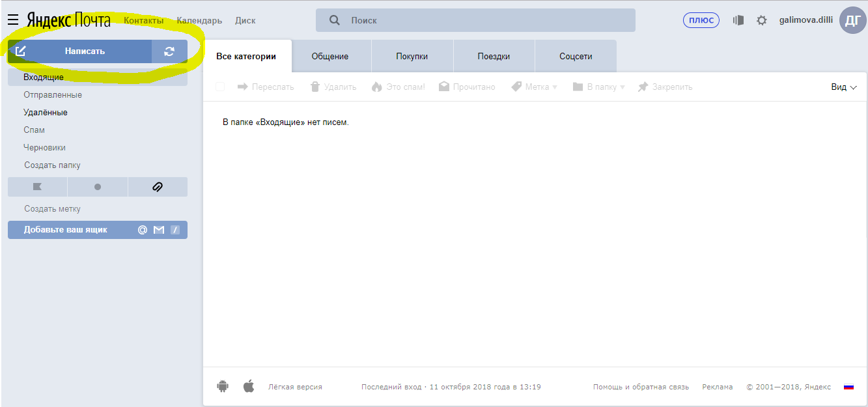Click the Создать папку link
868x407 pixels.
click(53, 165)
